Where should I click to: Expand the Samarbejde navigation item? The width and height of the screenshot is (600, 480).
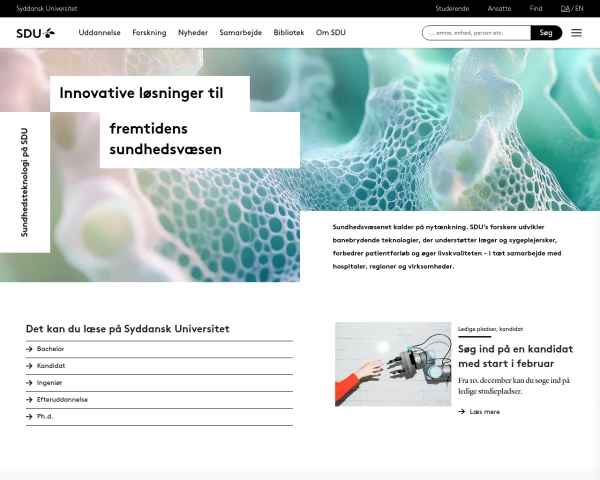tap(240, 32)
